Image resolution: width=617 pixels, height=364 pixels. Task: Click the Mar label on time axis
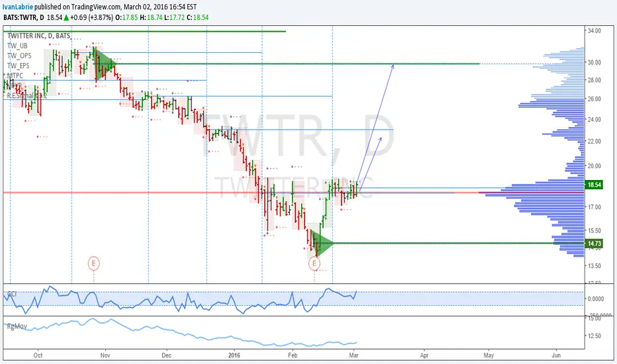(354, 355)
